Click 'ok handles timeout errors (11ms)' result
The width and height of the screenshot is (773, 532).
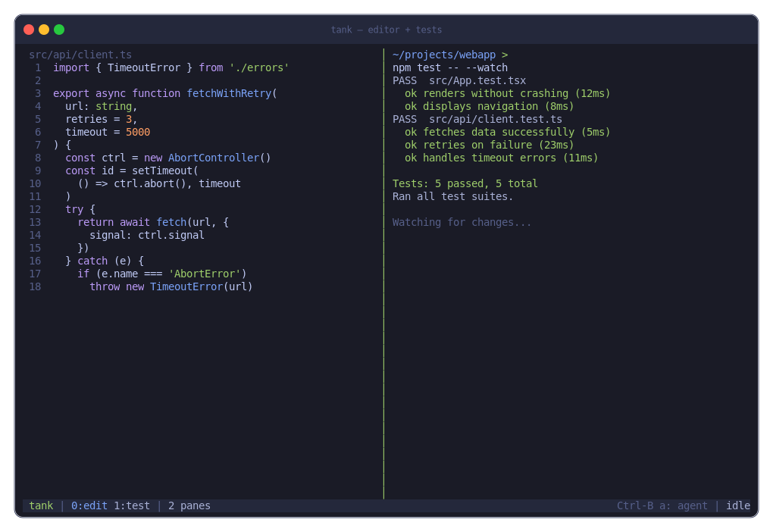pos(502,158)
